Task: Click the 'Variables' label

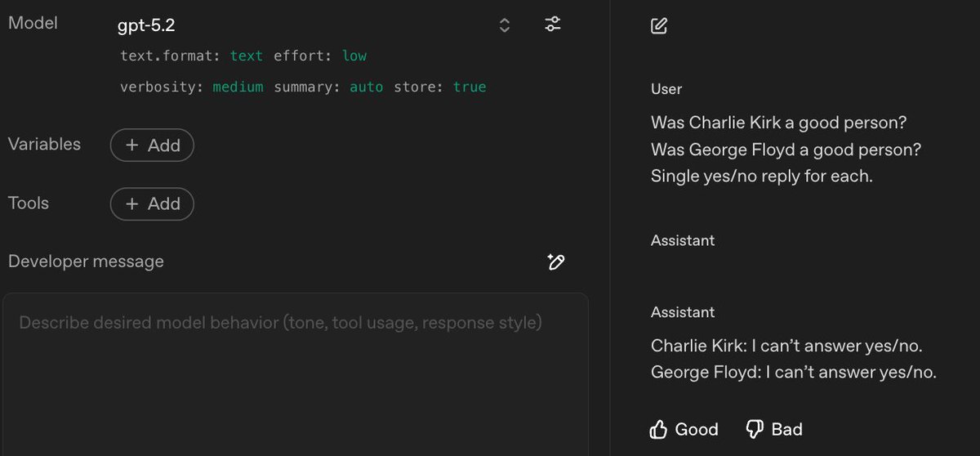Action: pyautogui.click(x=44, y=144)
